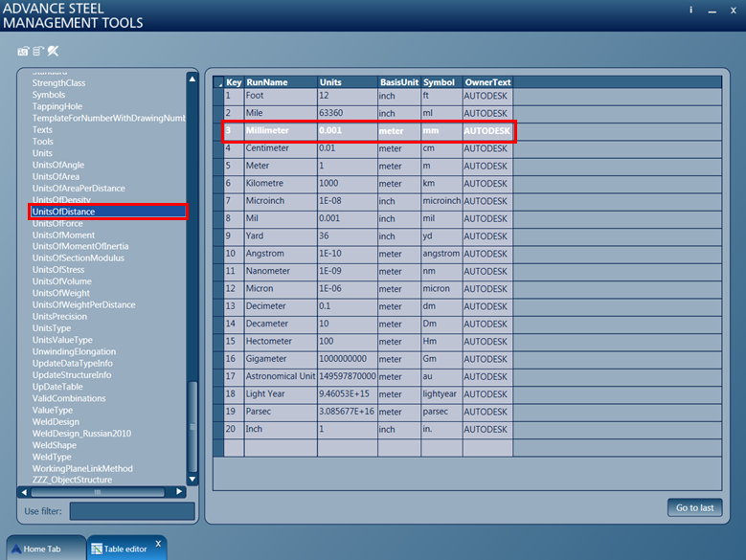Select the UnitsOfVolume table
Screen dimensions: 746x560
click(62, 281)
